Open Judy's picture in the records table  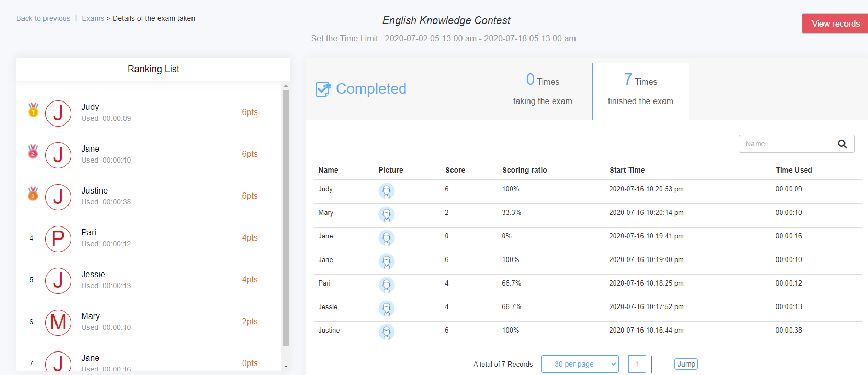click(387, 191)
